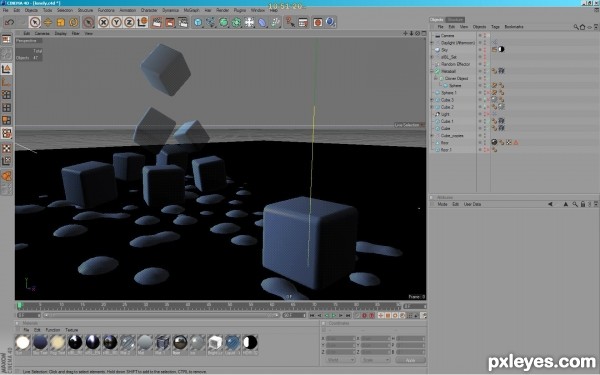Open the MoGraph menu
This screenshot has height=375, width=600.
(x=191, y=10)
